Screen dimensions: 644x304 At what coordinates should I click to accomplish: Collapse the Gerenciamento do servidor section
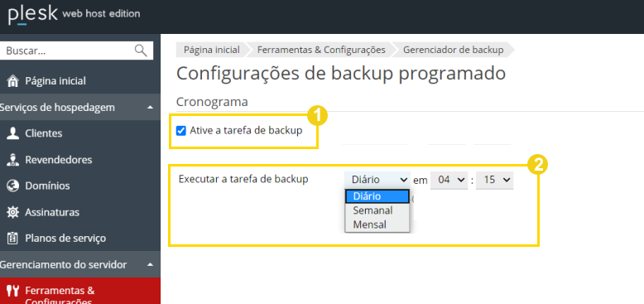(151, 265)
